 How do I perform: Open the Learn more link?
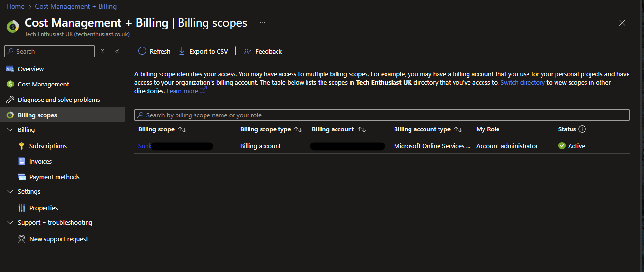(182, 91)
